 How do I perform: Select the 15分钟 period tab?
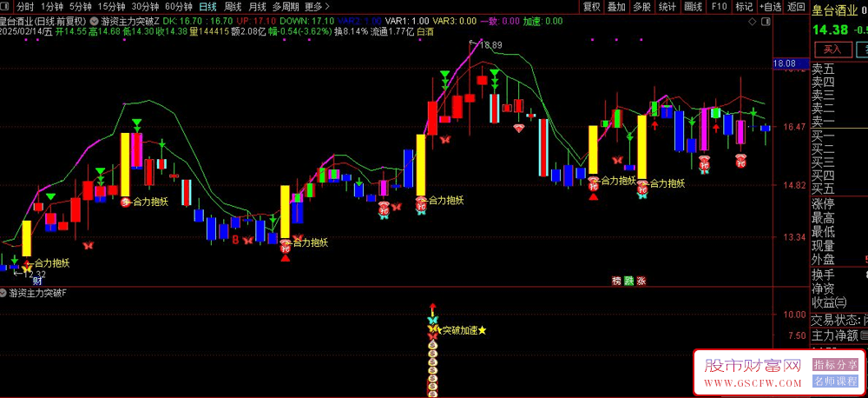(x=111, y=7)
